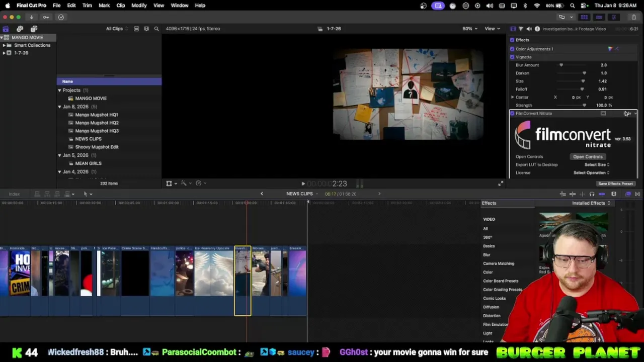Select the arrow tool in timeline toolbar
Image resolution: width=644 pixels, height=362 pixels.
pos(86,194)
